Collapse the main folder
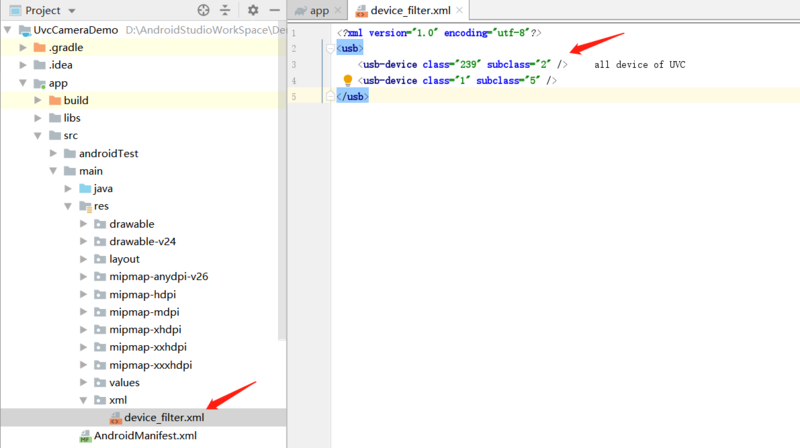 pos(53,171)
